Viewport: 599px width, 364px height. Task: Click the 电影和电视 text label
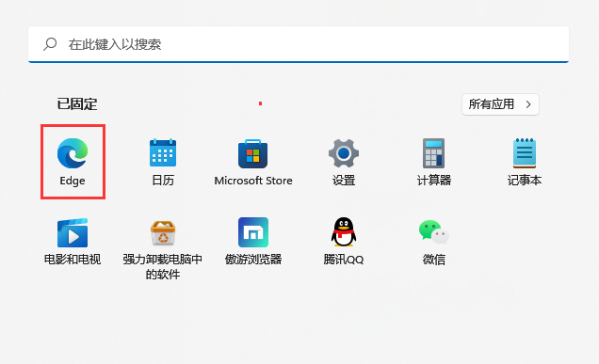pos(73,260)
